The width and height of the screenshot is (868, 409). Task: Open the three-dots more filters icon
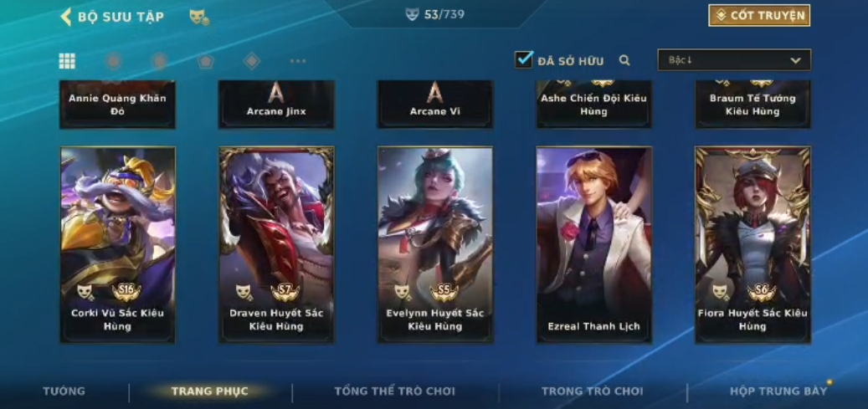click(298, 61)
